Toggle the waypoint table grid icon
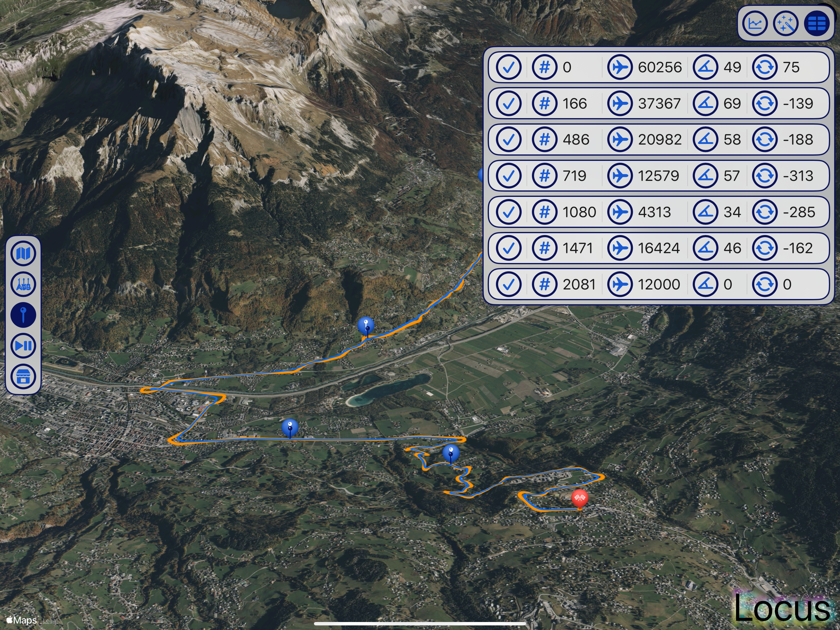840x630 pixels. pyautogui.click(x=816, y=24)
